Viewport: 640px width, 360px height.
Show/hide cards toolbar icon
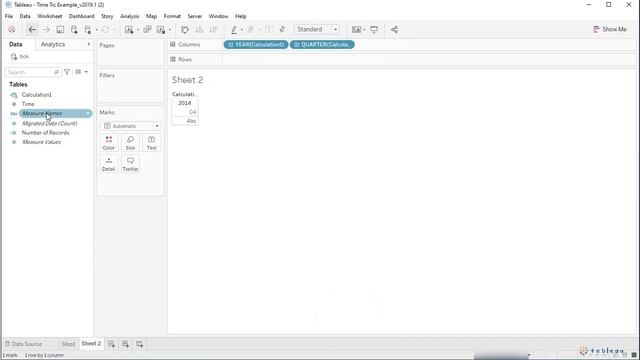click(356, 29)
